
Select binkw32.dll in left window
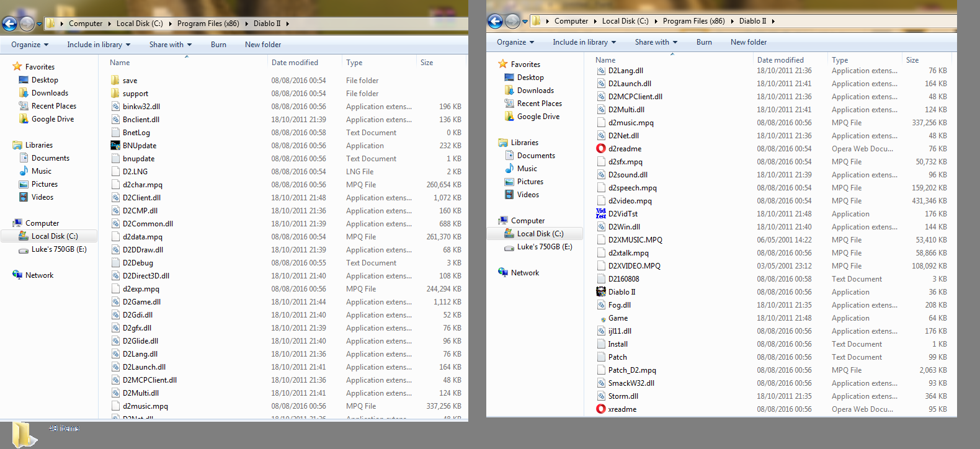click(141, 107)
